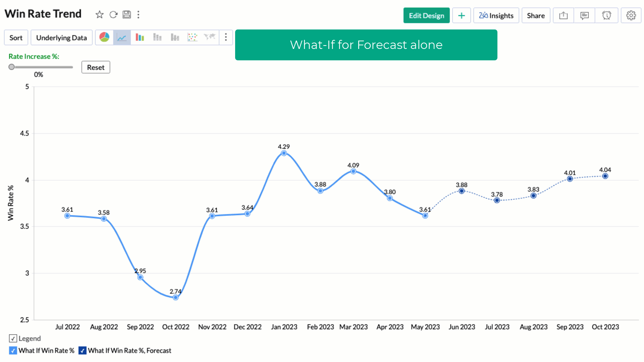Click the save floppy disk icon
The height and width of the screenshot is (362, 644).
pyautogui.click(x=127, y=15)
